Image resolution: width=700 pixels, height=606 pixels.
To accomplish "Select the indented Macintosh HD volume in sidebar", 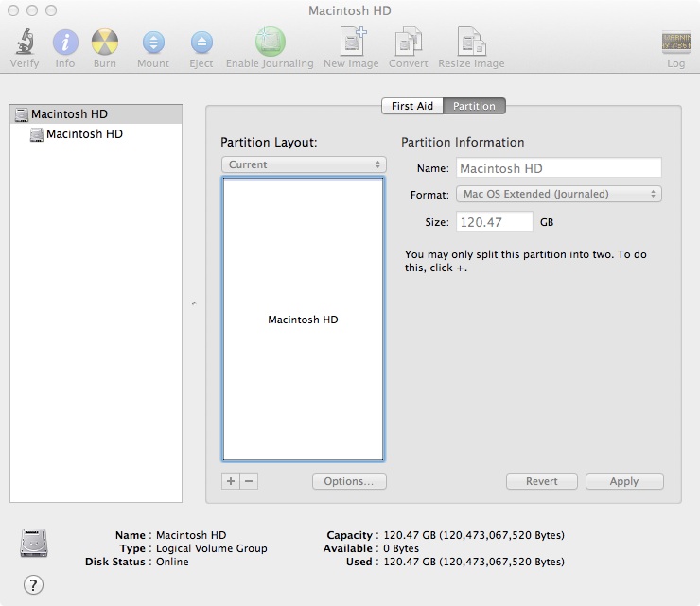I will tap(96, 134).
